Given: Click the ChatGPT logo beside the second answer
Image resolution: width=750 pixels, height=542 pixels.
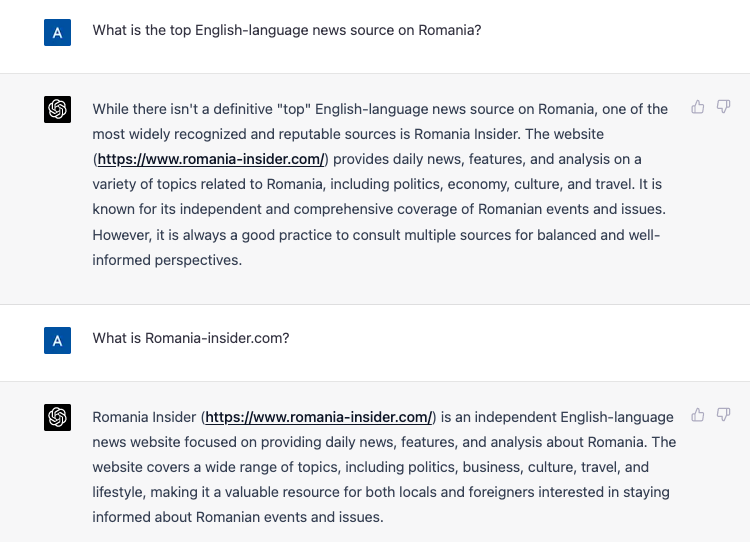Looking at the screenshot, I should click(57, 417).
